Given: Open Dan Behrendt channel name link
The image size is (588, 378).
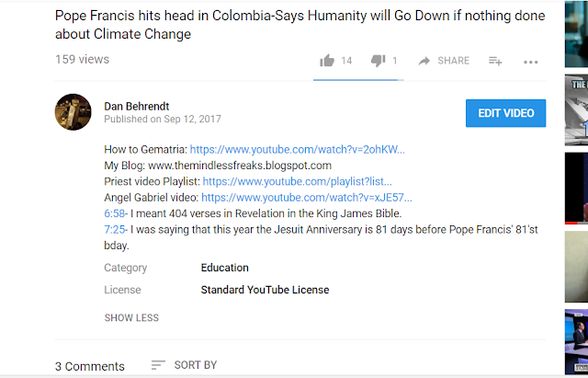Looking at the screenshot, I should click(x=137, y=107).
